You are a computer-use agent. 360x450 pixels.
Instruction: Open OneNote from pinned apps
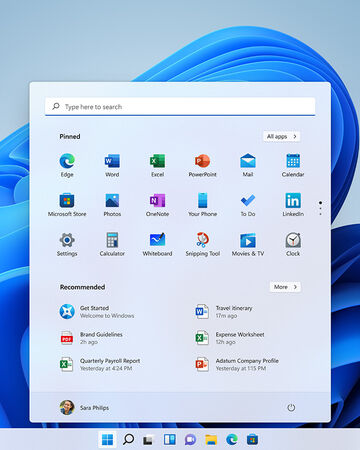pos(157,205)
